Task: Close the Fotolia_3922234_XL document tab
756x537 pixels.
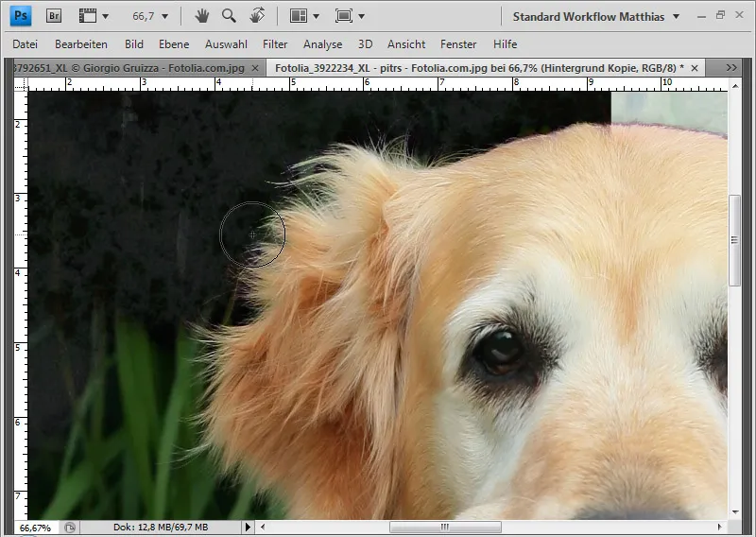Action: pos(695,68)
